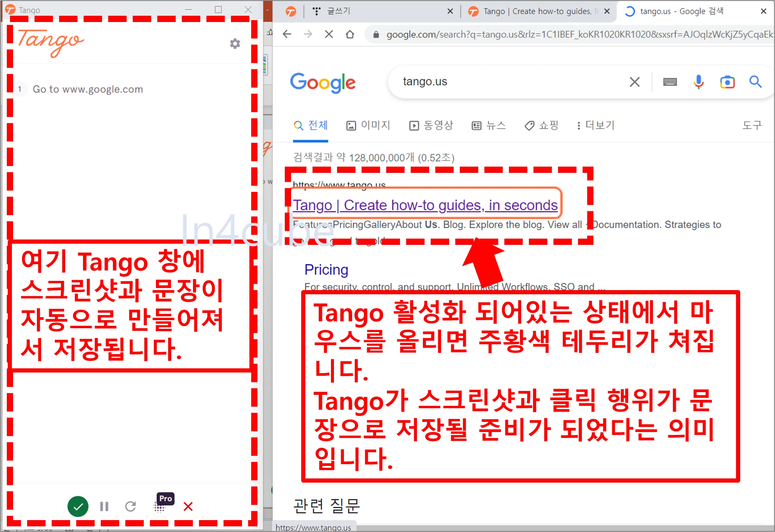775x532 pixels.
Task: Pause the Tango capture
Action: coord(104,507)
